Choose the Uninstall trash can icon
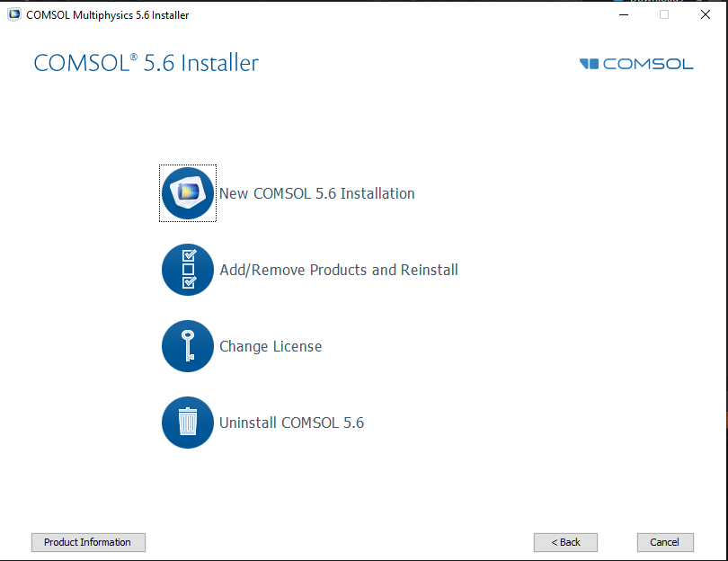This screenshot has width=728, height=561. 188,423
